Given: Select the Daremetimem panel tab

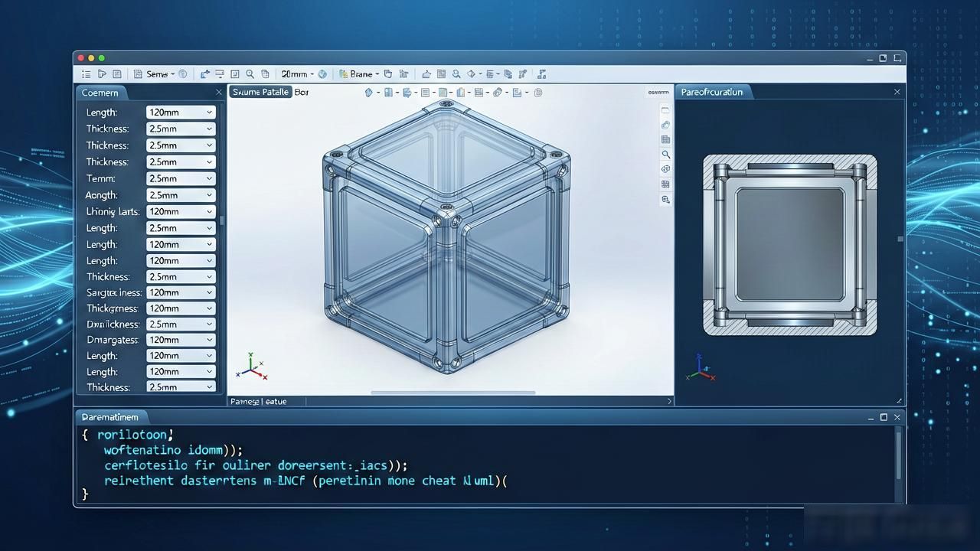Looking at the screenshot, I should coord(110,417).
